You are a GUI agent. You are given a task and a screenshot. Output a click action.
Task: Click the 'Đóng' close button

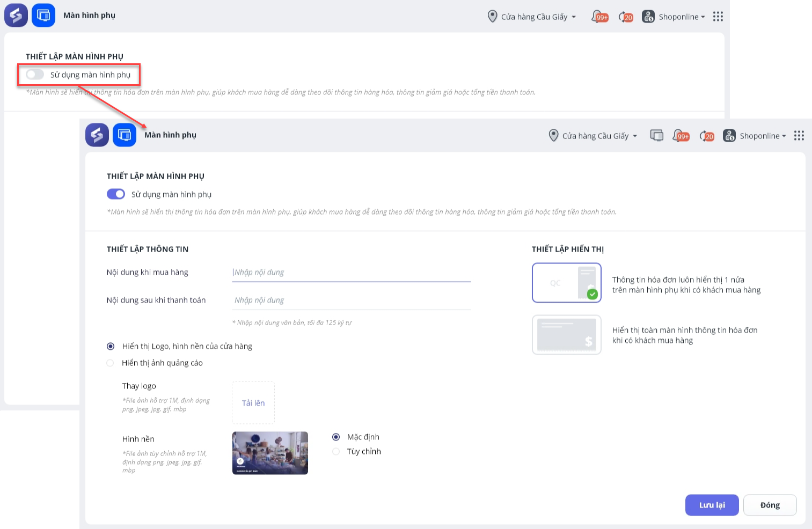(x=770, y=505)
